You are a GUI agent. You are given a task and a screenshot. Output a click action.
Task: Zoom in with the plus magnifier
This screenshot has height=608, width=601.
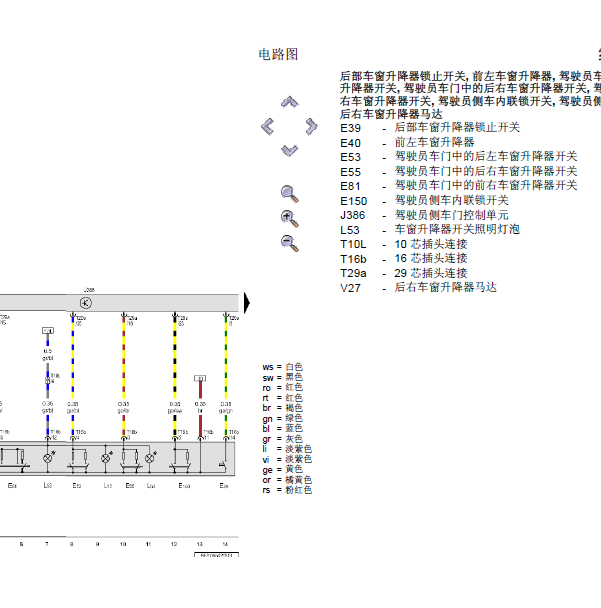(290, 219)
